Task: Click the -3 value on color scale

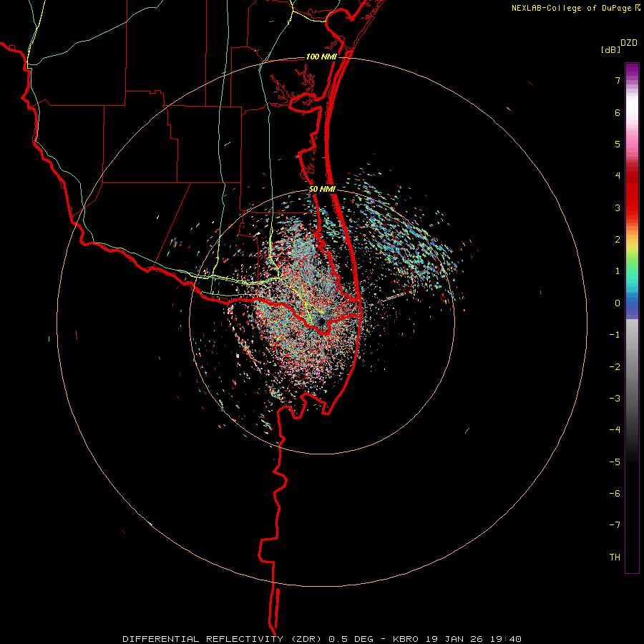Action: (615, 399)
